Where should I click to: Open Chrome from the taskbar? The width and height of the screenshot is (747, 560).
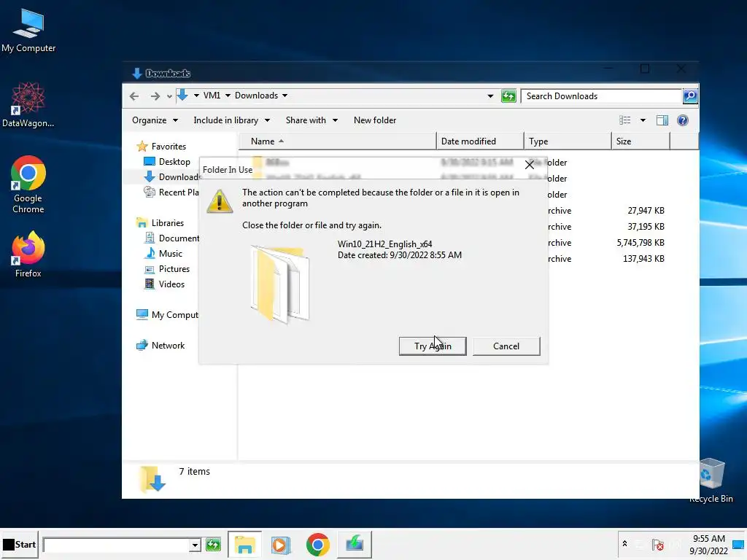[318, 545]
